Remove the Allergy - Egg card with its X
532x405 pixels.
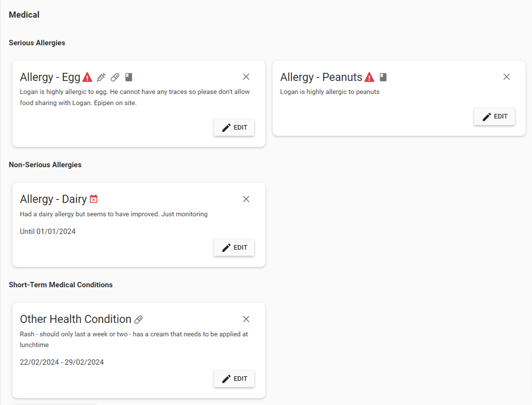246,77
